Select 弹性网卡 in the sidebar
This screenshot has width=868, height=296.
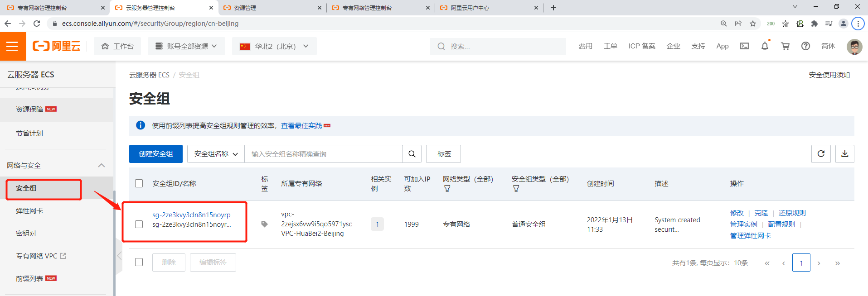[x=29, y=211]
